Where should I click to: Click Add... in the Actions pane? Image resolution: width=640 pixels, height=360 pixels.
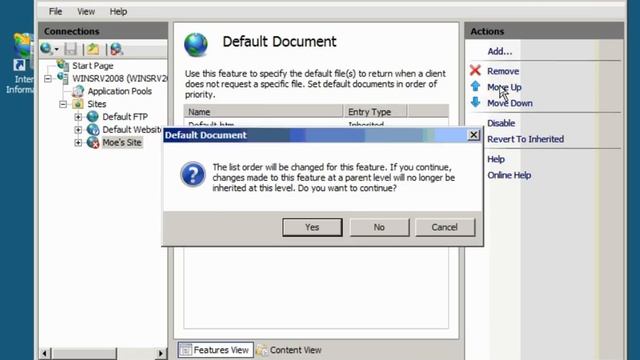point(500,51)
